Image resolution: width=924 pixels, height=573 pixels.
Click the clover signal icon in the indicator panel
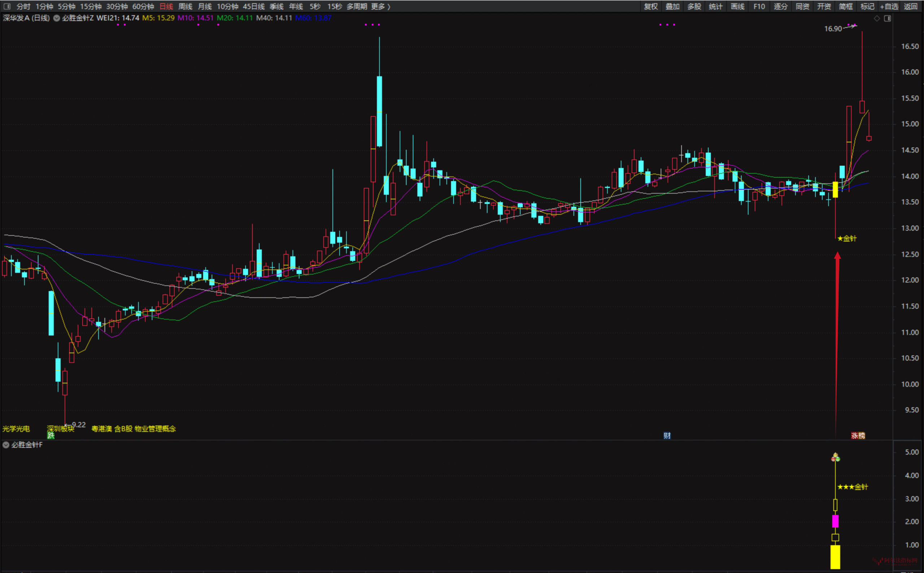coord(835,458)
